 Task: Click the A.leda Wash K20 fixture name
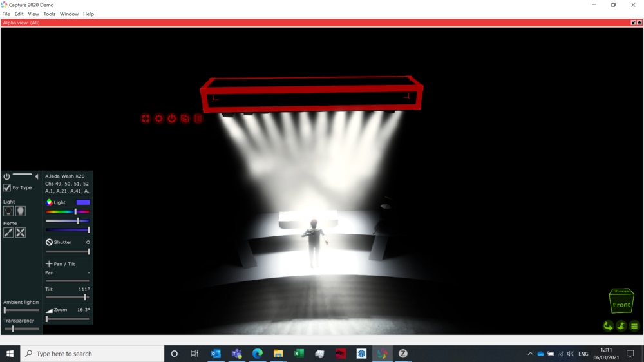[64, 176]
